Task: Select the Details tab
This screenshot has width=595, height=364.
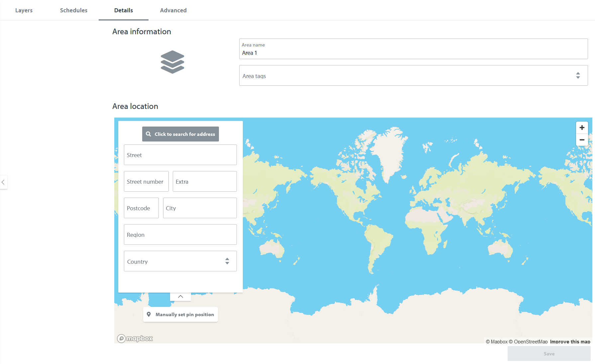Action: click(124, 10)
